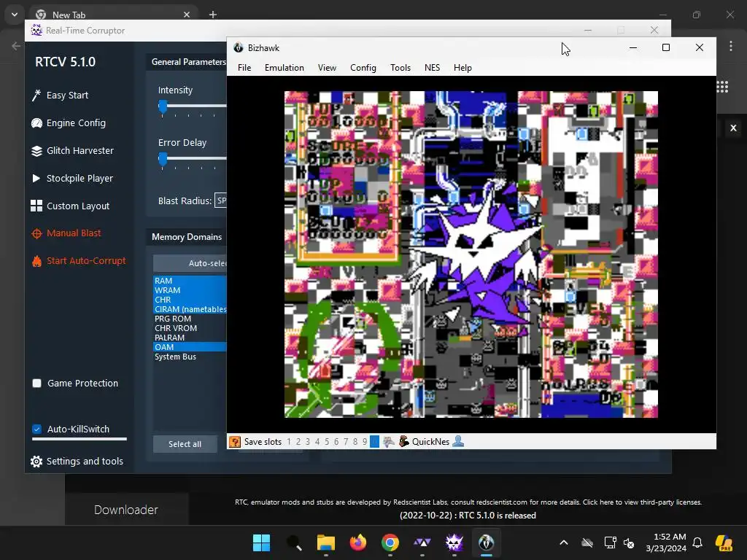Click the purple triangles taskbar app

422,542
